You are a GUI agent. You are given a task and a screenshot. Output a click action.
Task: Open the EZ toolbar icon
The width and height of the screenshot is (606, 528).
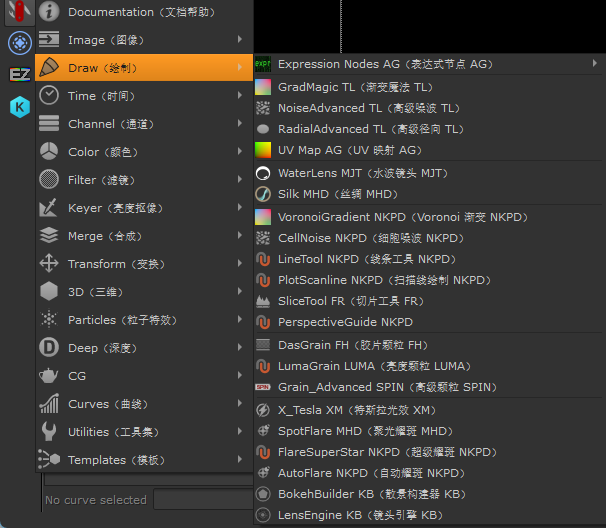(20, 74)
